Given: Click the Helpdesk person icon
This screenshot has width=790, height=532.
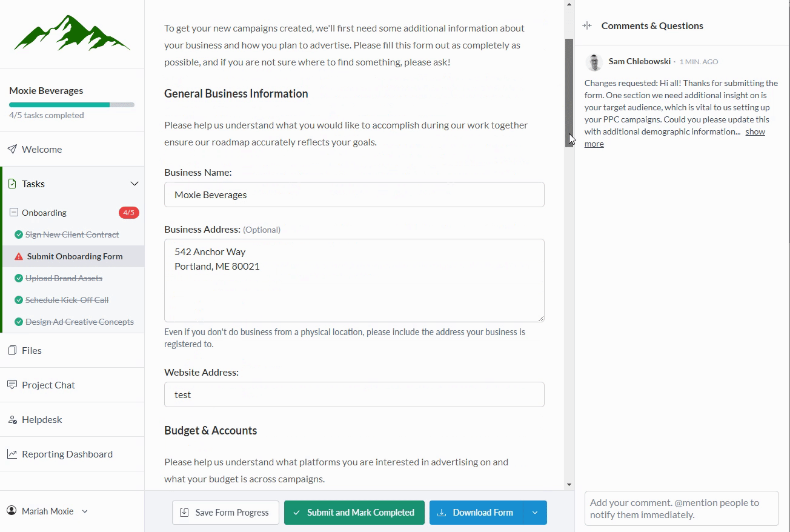Looking at the screenshot, I should pyautogui.click(x=12, y=419).
